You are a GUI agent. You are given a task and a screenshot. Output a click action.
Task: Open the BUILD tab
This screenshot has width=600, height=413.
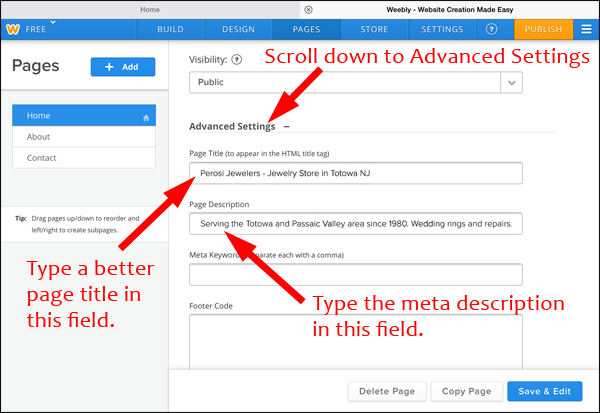170,29
